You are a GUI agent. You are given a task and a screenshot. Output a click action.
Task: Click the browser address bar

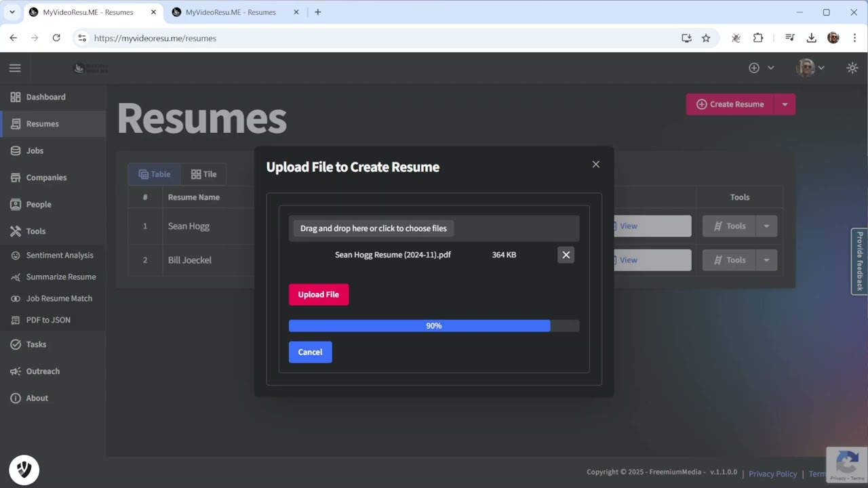point(380,38)
